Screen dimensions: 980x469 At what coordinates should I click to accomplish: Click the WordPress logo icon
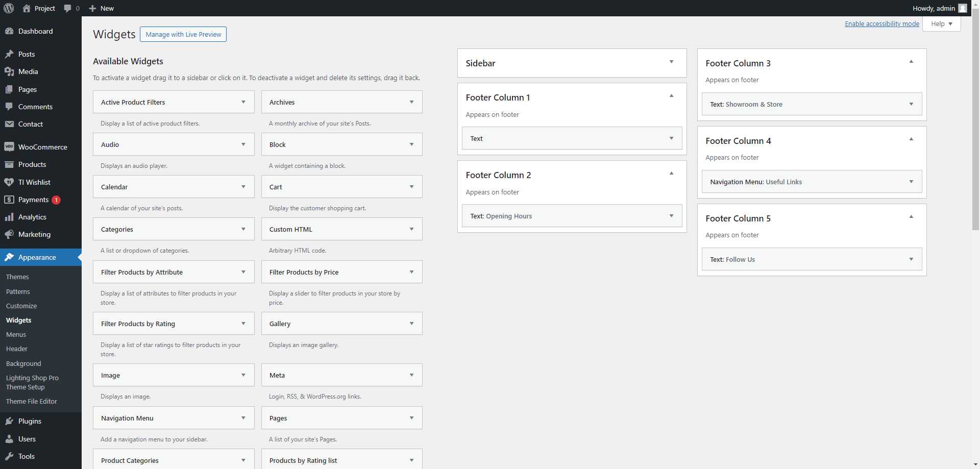9,8
